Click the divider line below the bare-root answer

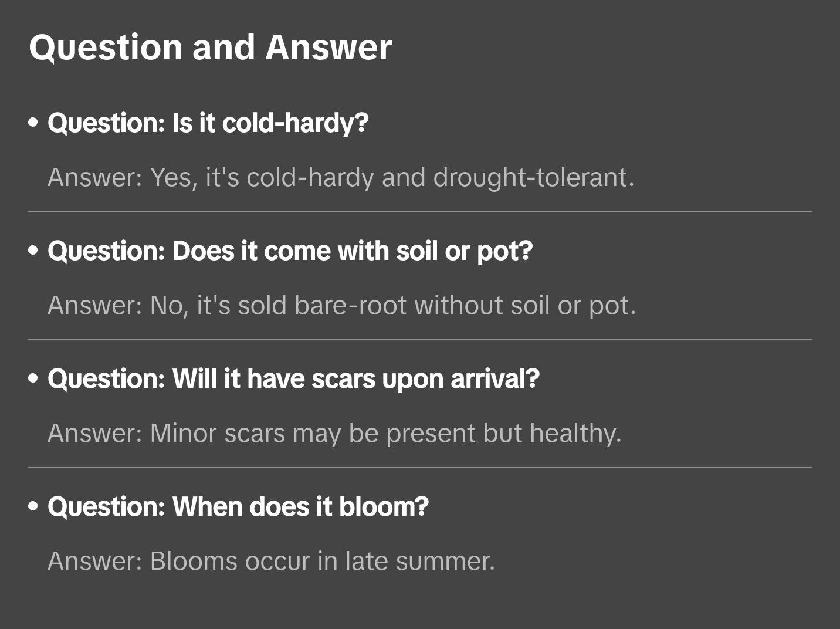click(x=420, y=340)
